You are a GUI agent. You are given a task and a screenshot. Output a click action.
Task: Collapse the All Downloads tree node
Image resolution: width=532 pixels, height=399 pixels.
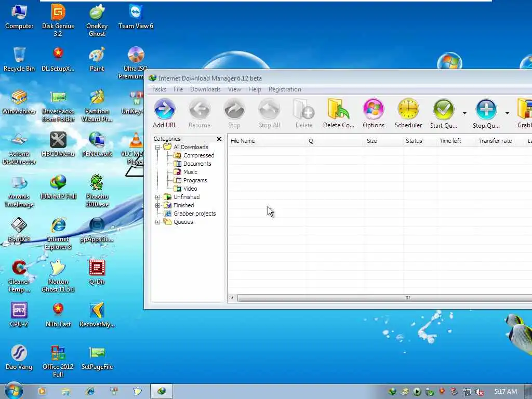158,147
